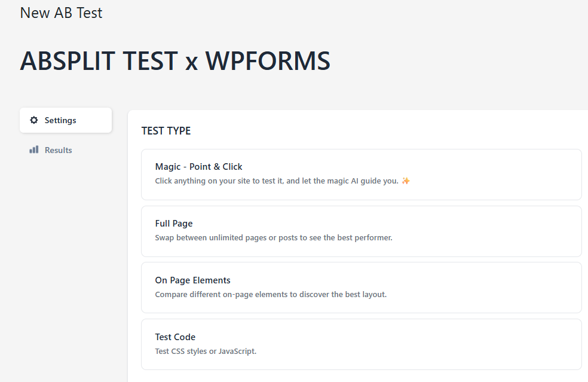588x382 pixels.
Task: Switch to the Results tab label
Action: tap(58, 150)
